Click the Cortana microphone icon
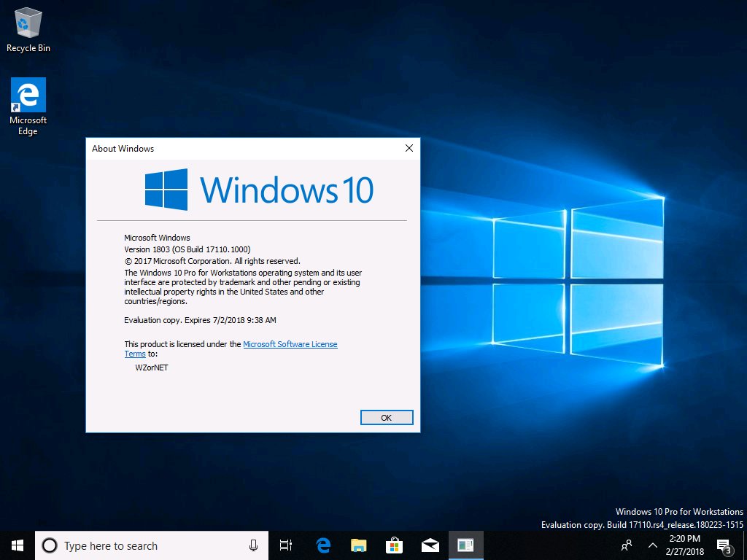The height and width of the screenshot is (560, 747). [x=253, y=545]
